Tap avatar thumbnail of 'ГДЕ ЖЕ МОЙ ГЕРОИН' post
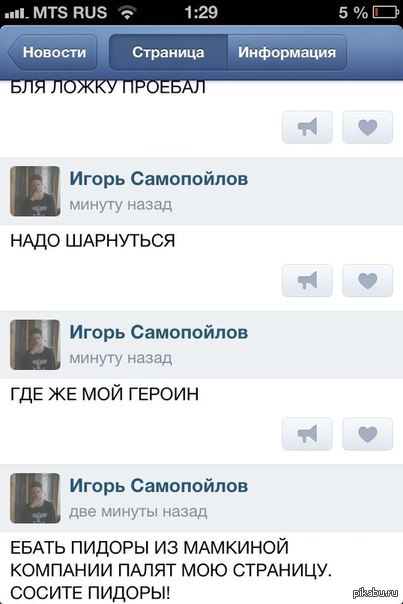 [x=35, y=345]
